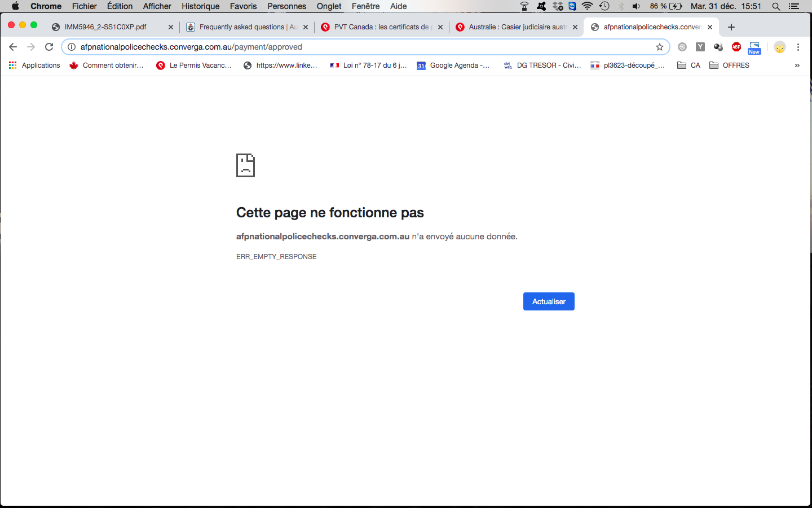Screen dimensions: 812x508
Task: Open Spotlight search in the menu bar
Action: click(x=776, y=6)
